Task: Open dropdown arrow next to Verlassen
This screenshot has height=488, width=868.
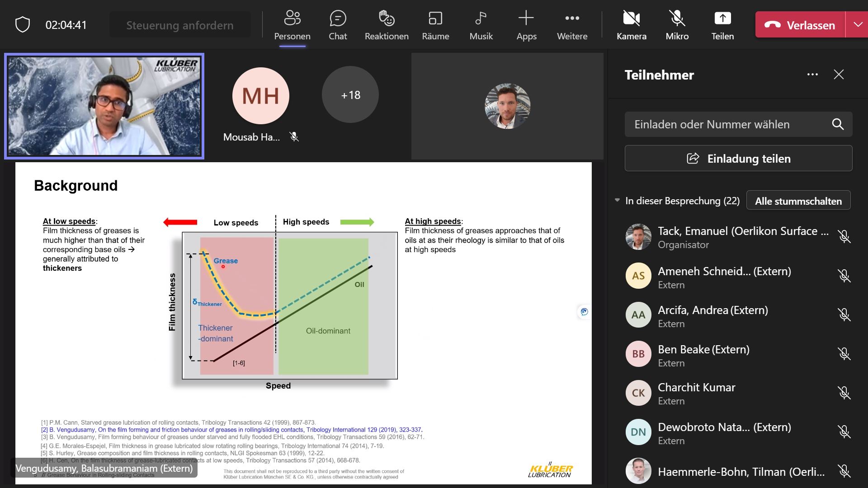Action: point(857,24)
